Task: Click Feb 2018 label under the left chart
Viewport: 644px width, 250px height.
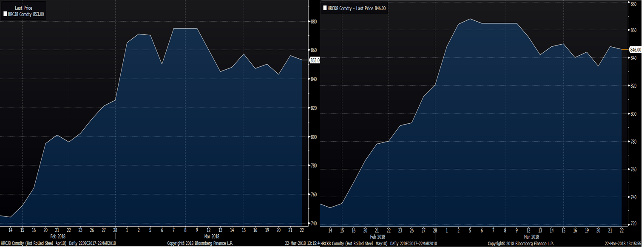Action: 59,236
